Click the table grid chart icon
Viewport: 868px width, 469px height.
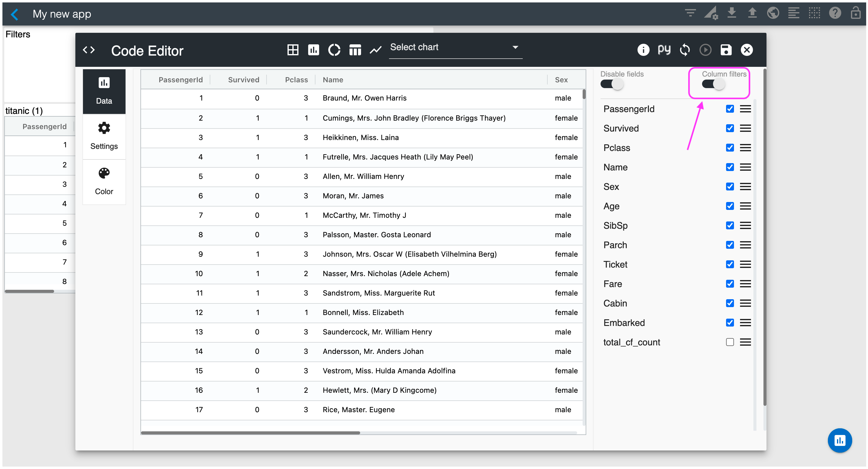click(x=292, y=50)
